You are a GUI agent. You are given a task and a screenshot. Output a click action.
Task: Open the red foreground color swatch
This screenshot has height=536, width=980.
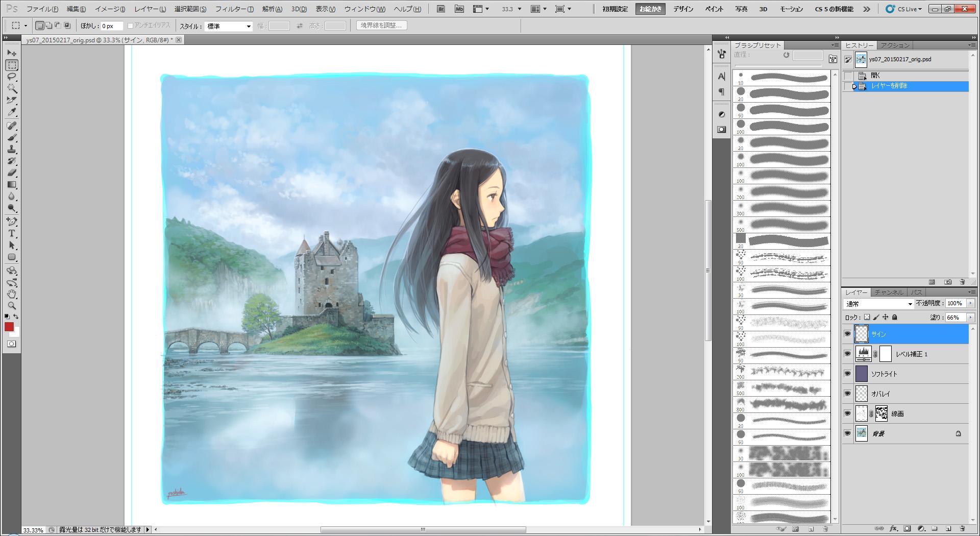(x=9, y=327)
